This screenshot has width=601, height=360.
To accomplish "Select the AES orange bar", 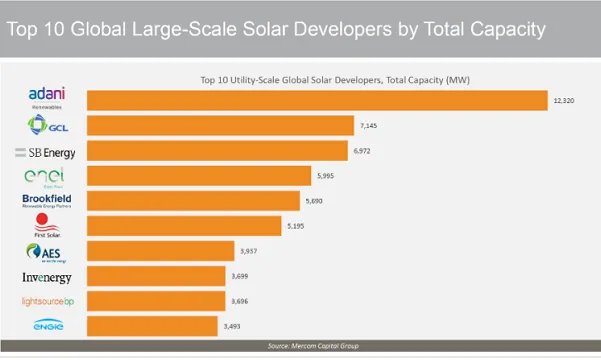I will click(x=161, y=251).
